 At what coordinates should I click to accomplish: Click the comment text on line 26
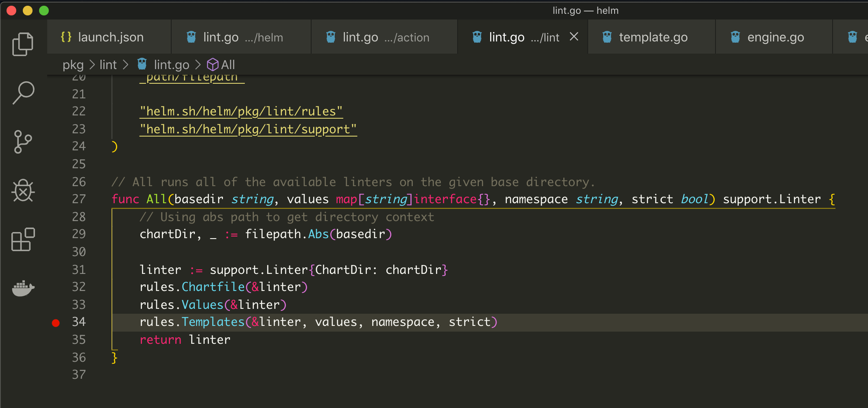click(x=353, y=182)
